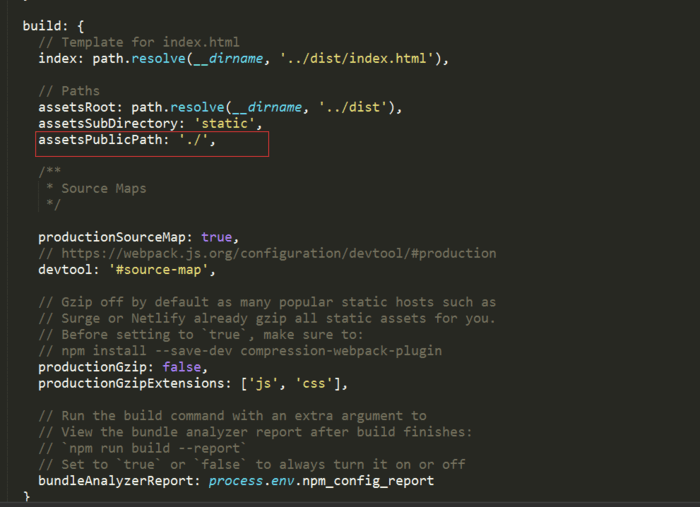This screenshot has height=507, width=700.
Task: Click the 'bundleAnalyzerReport' property name
Action: click(x=116, y=481)
